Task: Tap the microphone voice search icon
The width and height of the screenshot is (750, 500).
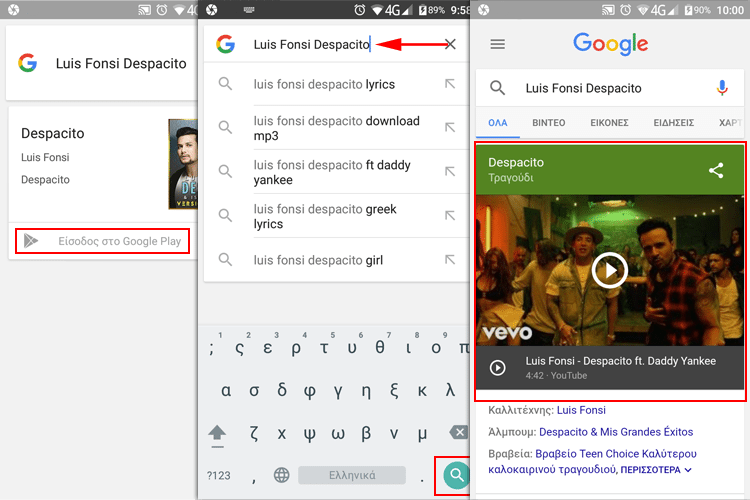Action: 722,88
